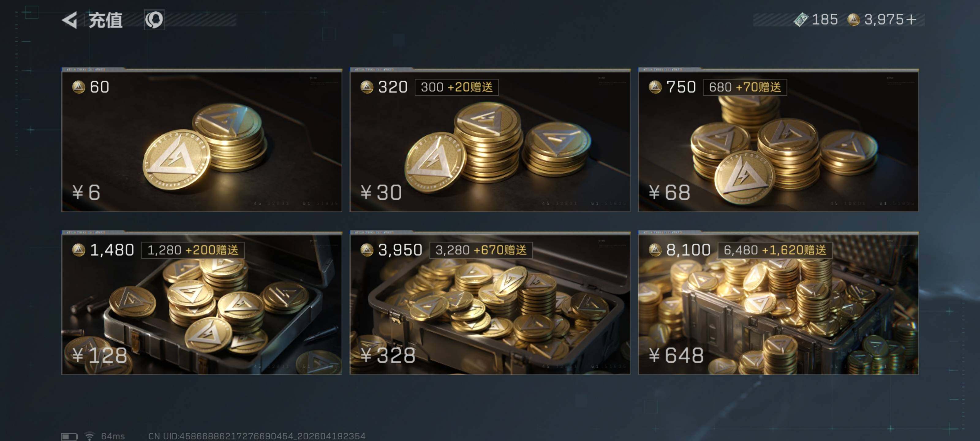Screen dimensions: 980x441
Task: Click the 300 +20赠送 bonus label
Action: pyautogui.click(x=457, y=87)
